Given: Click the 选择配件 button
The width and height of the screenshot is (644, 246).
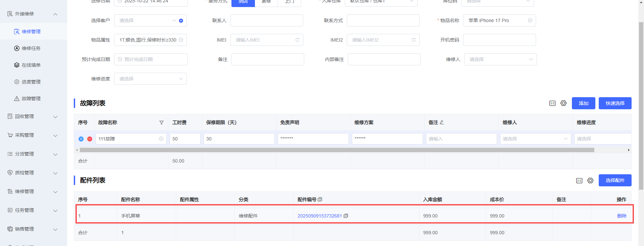Looking at the screenshot, I should tap(615, 180).
